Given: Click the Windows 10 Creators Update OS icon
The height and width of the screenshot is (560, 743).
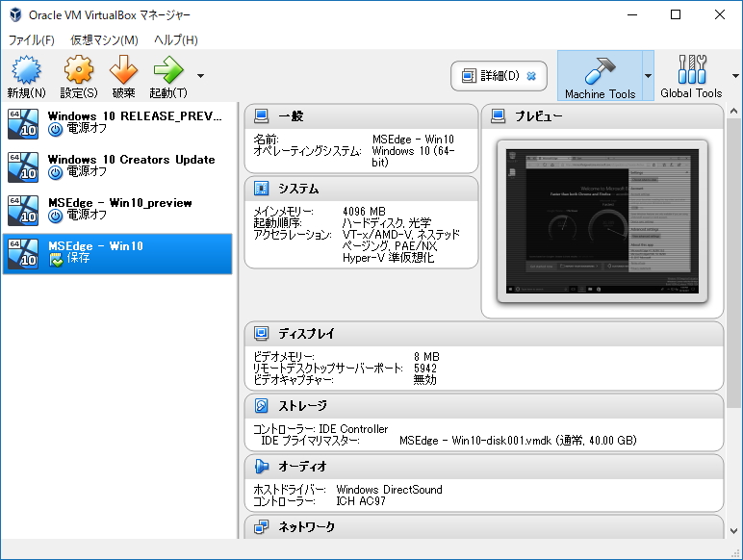Looking at the screenshot, I should (x=23, y=167).
